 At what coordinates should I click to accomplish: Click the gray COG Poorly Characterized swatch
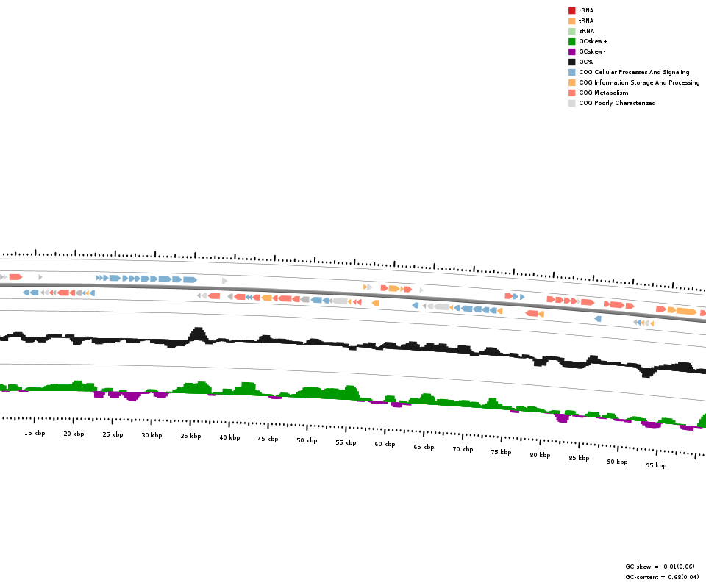571,103
